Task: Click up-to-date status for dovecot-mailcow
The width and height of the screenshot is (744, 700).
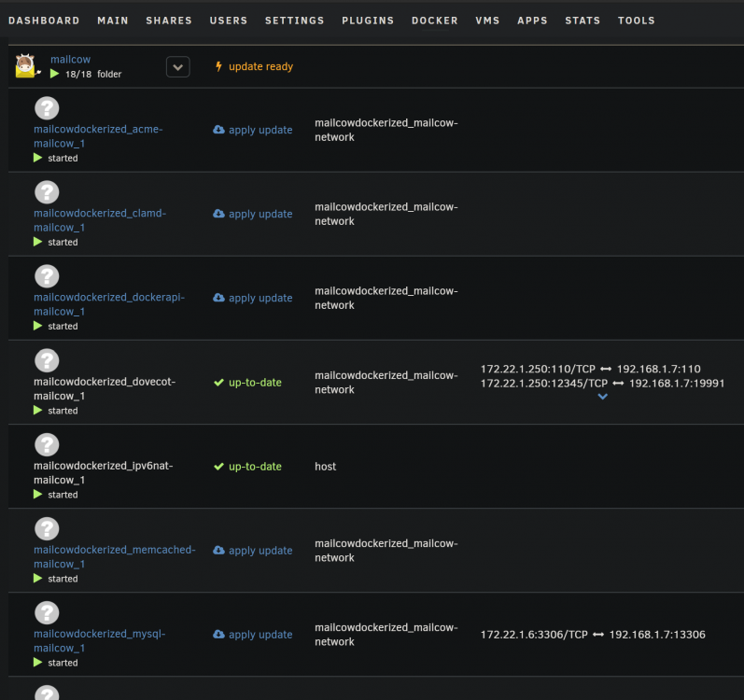Action: [255, 383]
